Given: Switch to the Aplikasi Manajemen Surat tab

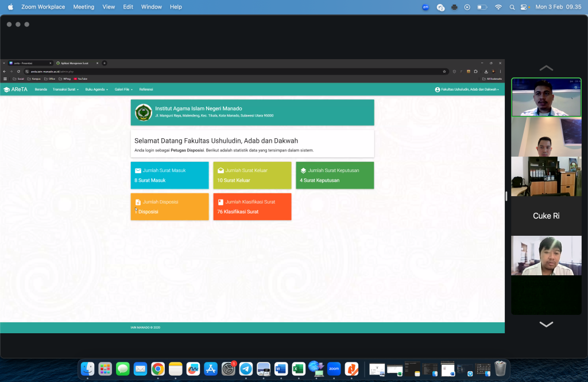Looking at the screenshot, I should pyautogui.click(x=75, y=63).
